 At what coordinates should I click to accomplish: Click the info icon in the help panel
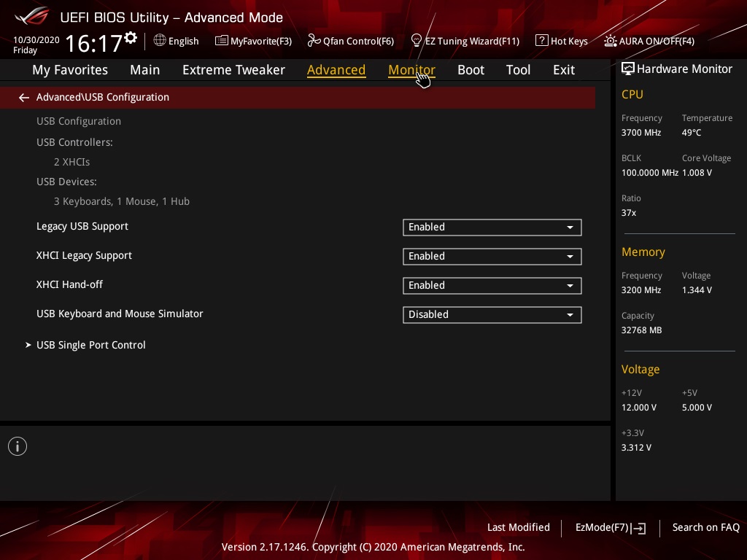[x=18, y=446]
